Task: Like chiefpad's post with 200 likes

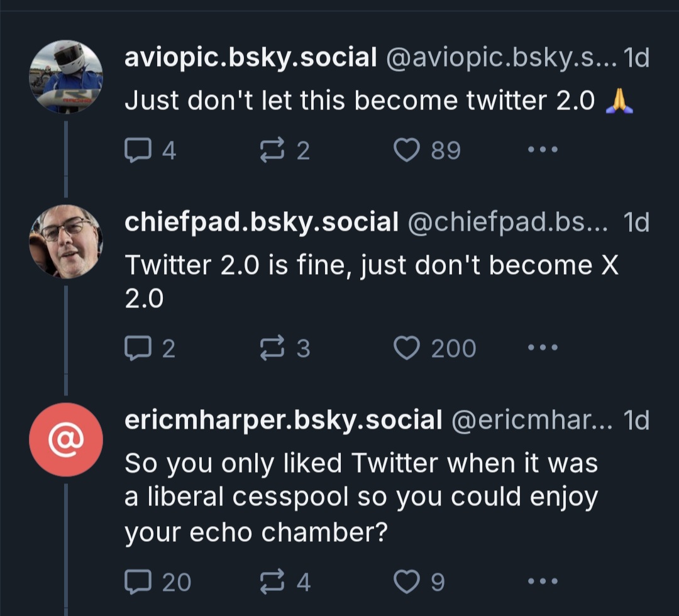Action: click(406, 348)
